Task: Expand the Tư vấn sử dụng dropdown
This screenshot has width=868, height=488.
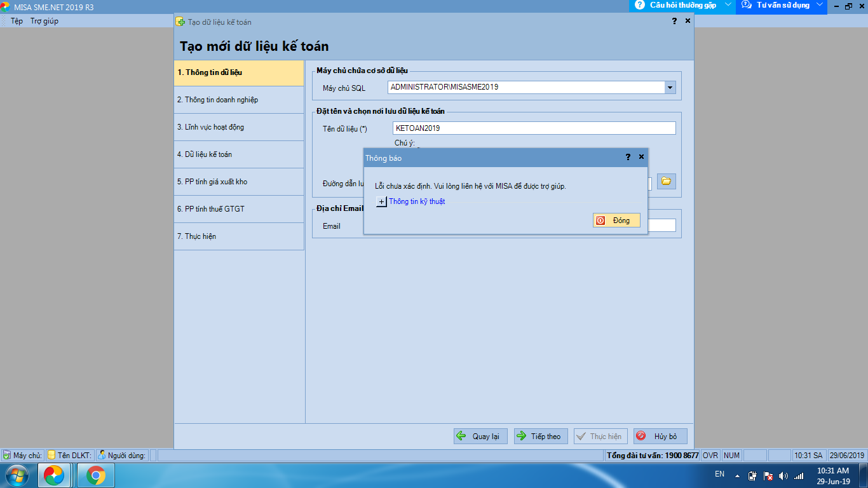Action: (820, 5)
